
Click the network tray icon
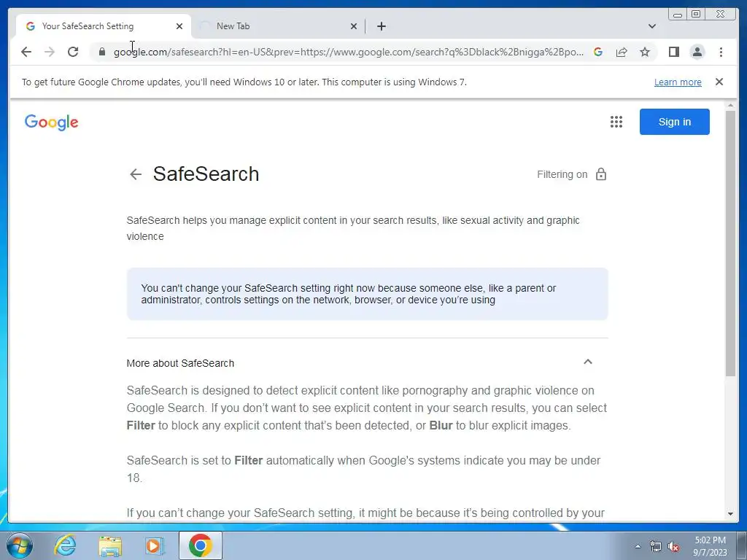(x=656, y=546)
